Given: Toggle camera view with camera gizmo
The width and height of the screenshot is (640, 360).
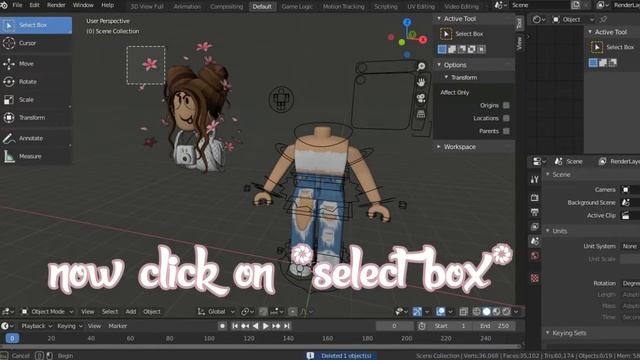Looking at the screenshot, I should coord(421,98).
